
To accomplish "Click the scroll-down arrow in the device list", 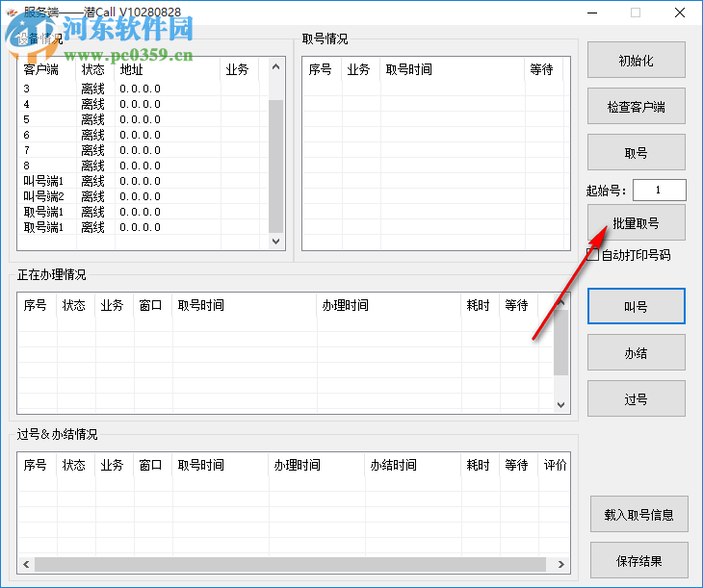I will click(275, 242).
